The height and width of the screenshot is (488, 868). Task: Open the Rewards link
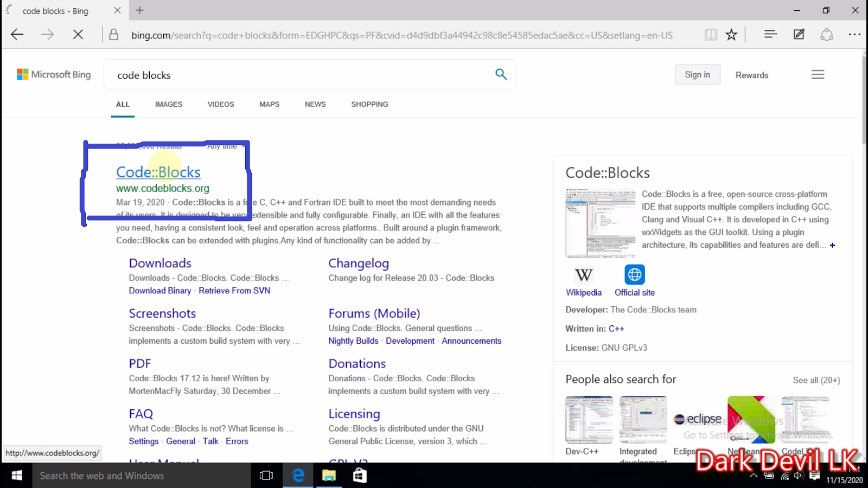(751, 75)
